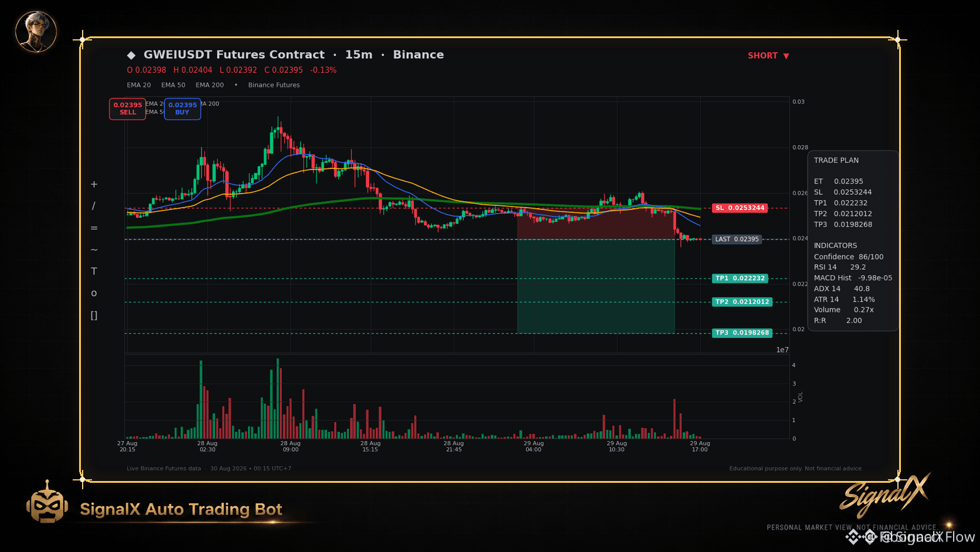Screen dimensions: 980x552
Task: Click the 0.028 price axis label
Action: (x=800, y=148)
